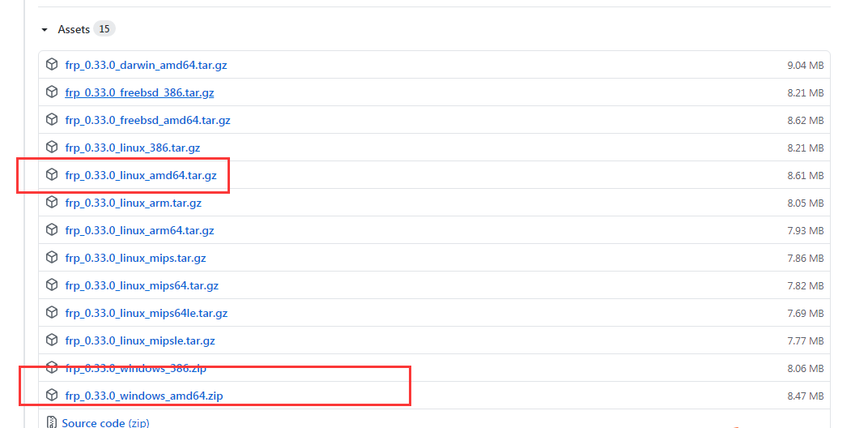Download frp_0.33.0_linux_mips.tar.gz
The height and width of the screenshot is (428, 868).
135,258
